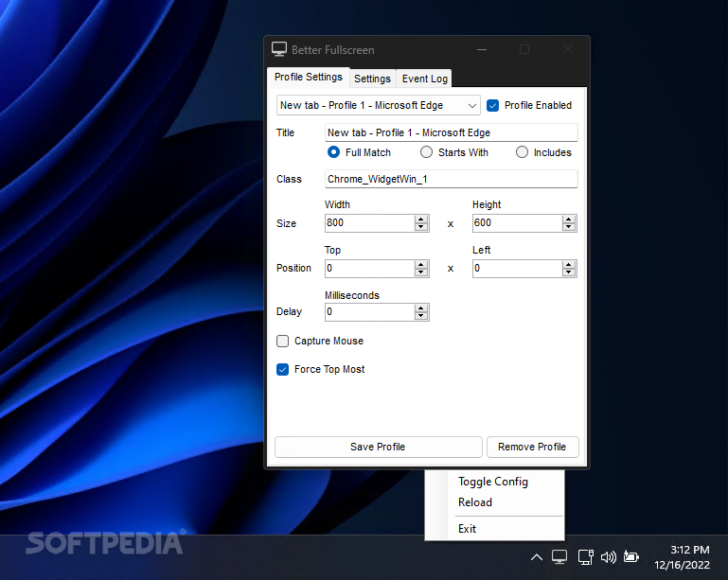Open the network status tray icon
728x580 pixels.
tap(585, 556)
